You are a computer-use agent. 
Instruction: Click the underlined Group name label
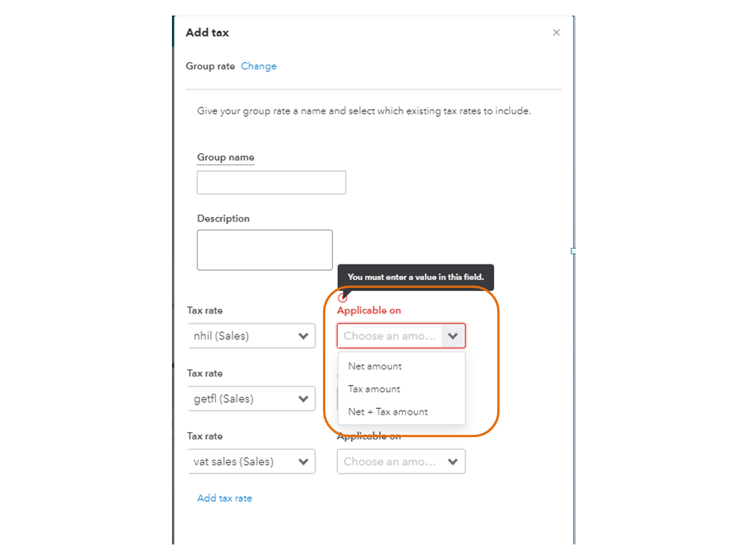(225, 157)
